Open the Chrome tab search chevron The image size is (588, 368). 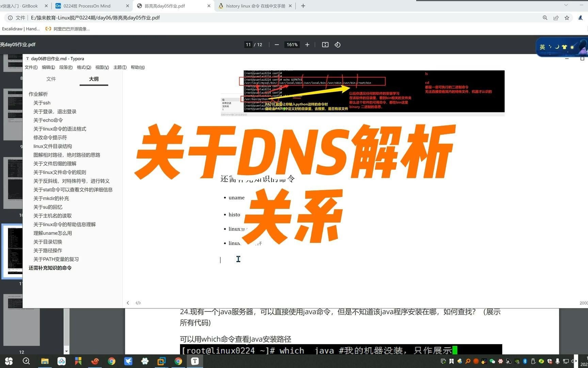(566, 5)
